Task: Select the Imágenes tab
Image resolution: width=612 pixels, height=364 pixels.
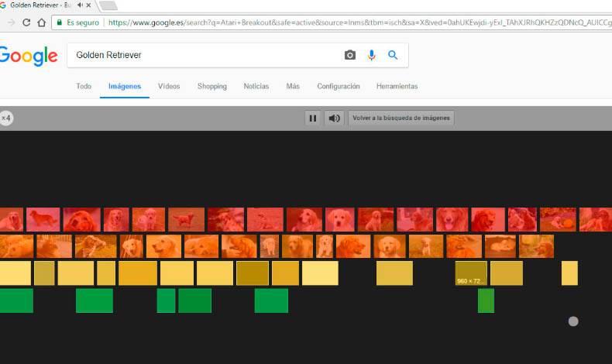Action: pyautogui.click(x=125, y=86)
